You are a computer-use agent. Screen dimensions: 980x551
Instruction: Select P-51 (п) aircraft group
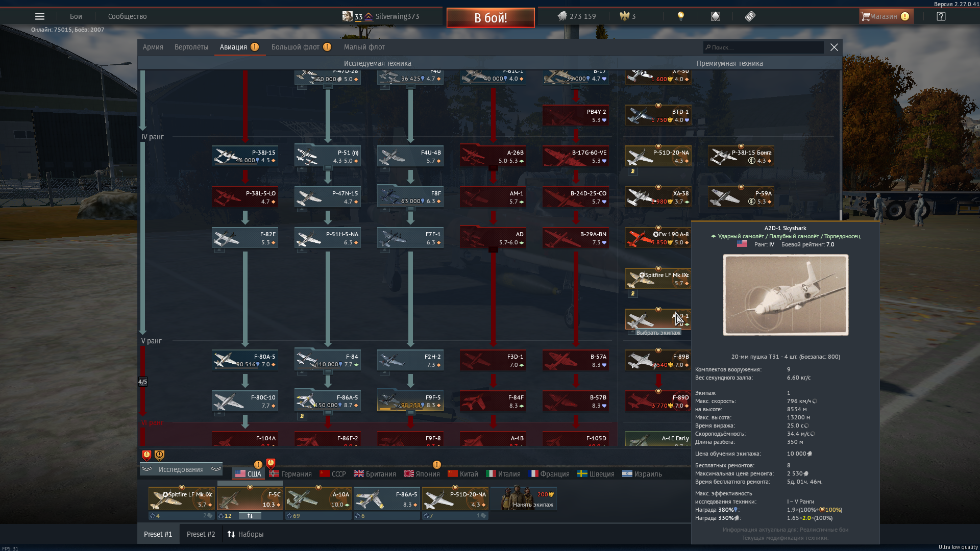point(328,156)
